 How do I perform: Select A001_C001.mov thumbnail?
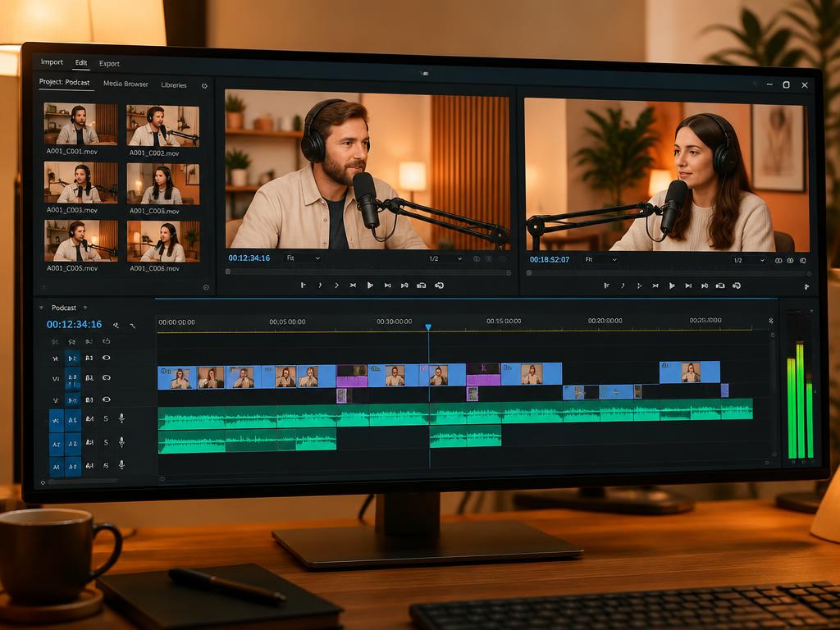[80, 125]
